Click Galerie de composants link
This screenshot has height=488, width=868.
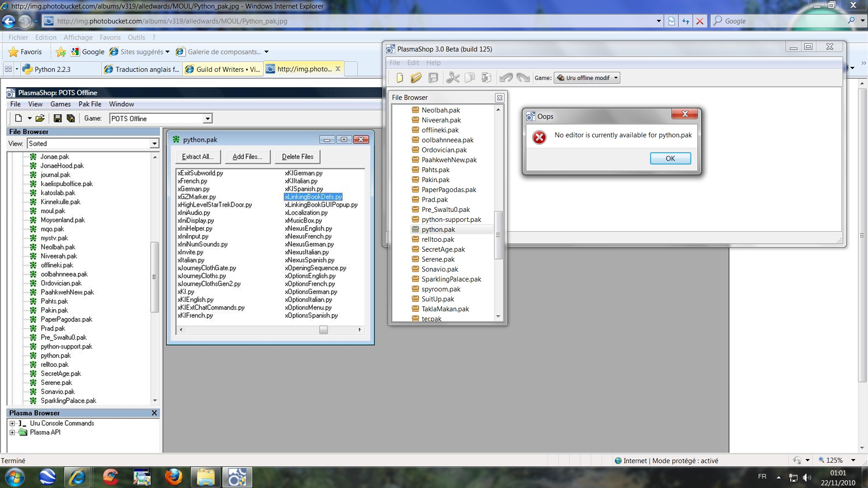click(222, 52)
